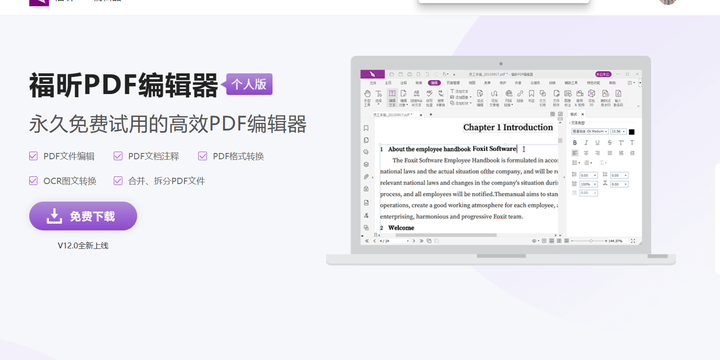Click the 福昕PDF编辑器 main heading
Screen dimensions: 720x360
pos(124,85)
